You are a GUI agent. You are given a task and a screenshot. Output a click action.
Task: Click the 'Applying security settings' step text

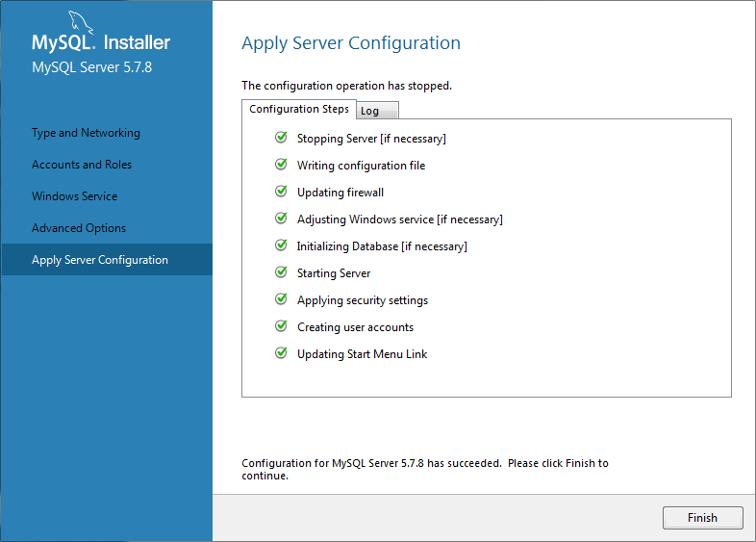[363, 300]
